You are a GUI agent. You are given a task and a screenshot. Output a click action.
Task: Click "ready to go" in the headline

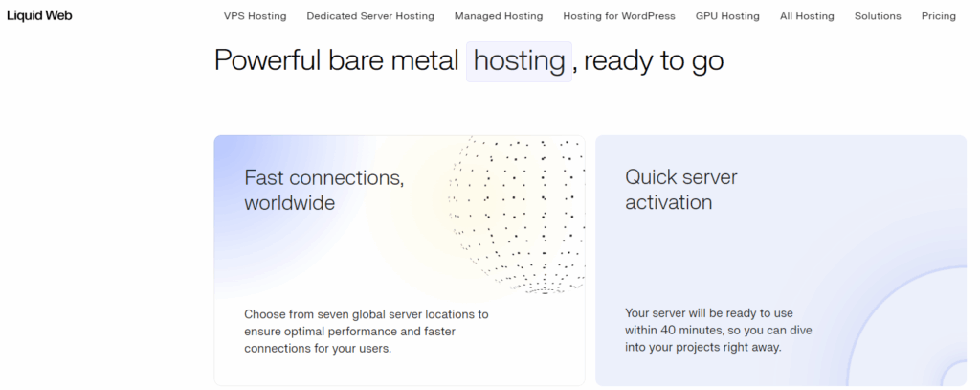653,61
